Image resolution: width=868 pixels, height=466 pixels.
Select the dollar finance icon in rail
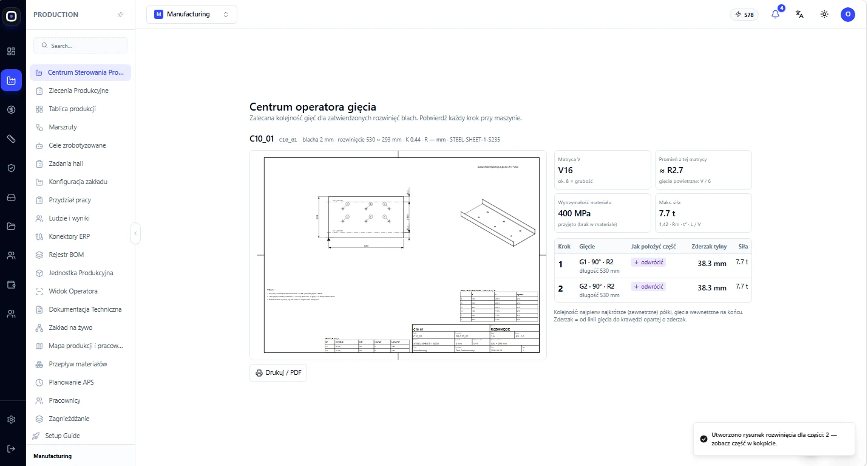click(11, 109)
